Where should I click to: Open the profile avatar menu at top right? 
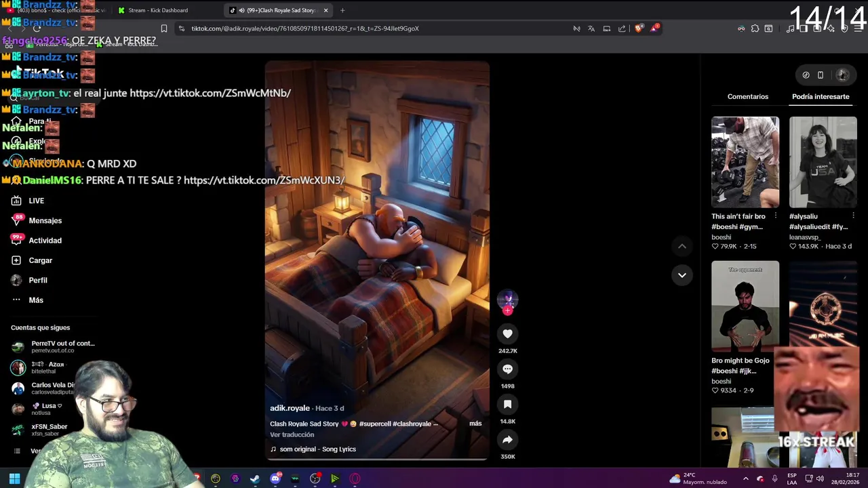pyautogui.click(x=842, y=75)
